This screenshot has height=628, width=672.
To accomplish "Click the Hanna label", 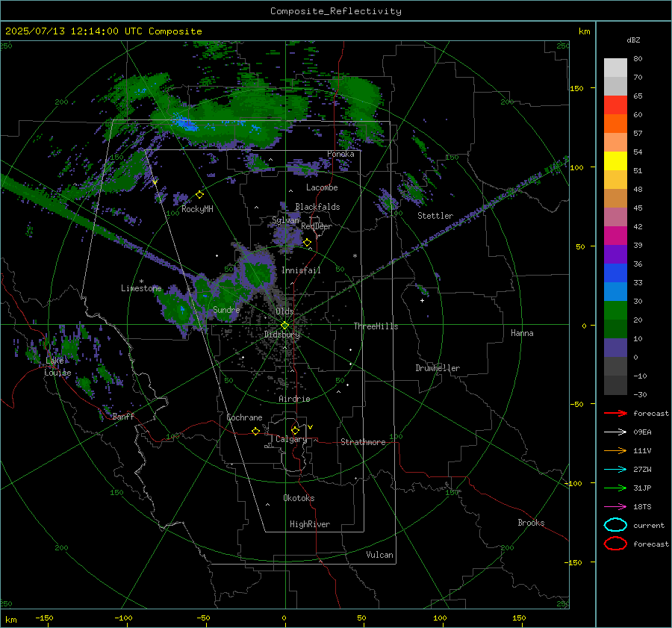I will click(x=522, y=333).
